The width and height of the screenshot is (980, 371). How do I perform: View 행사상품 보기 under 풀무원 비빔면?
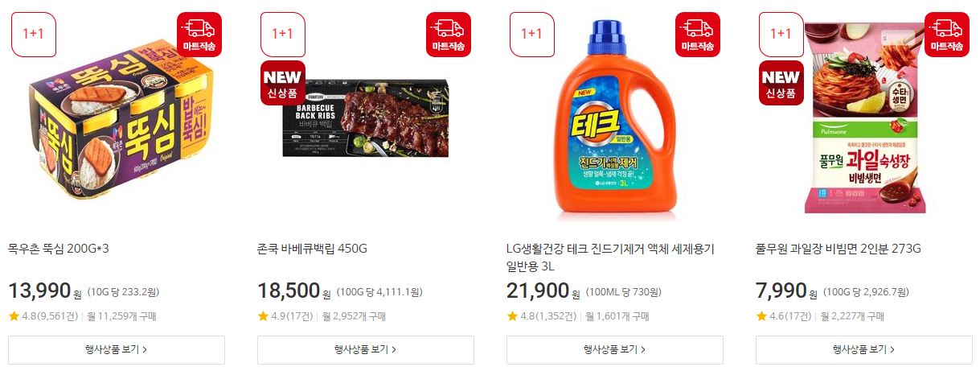pyautogui.click(x=864, y=350)
